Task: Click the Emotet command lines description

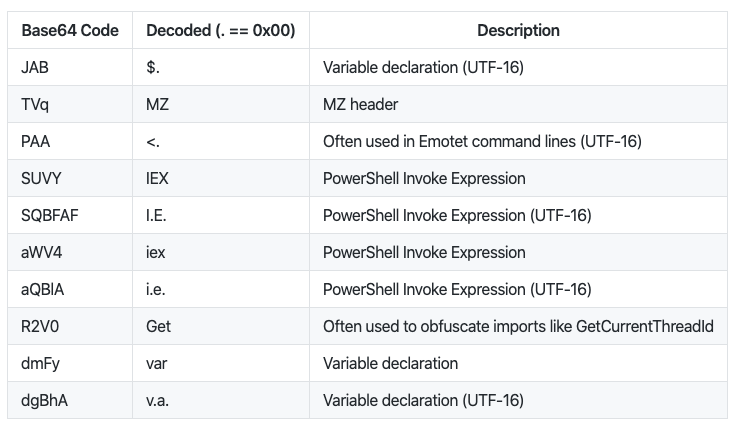Action: pos(481,142)
